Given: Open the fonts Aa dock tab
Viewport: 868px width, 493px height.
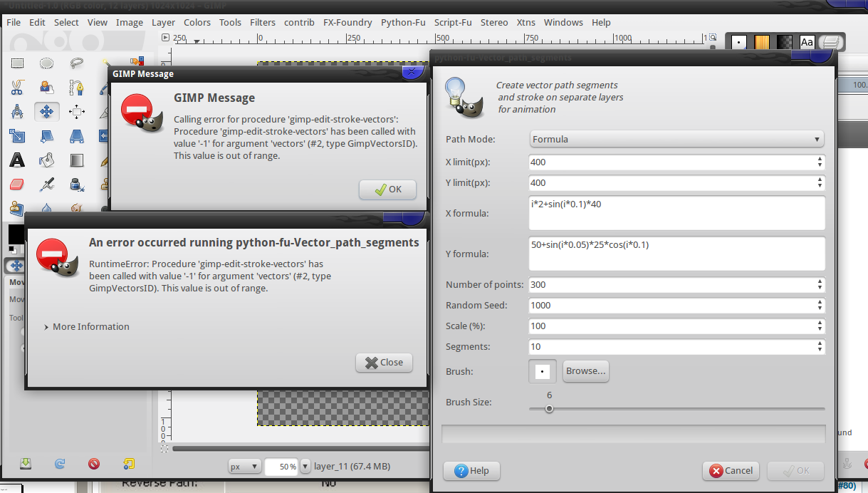Looking at the screenshot, I should click(807, 43).
